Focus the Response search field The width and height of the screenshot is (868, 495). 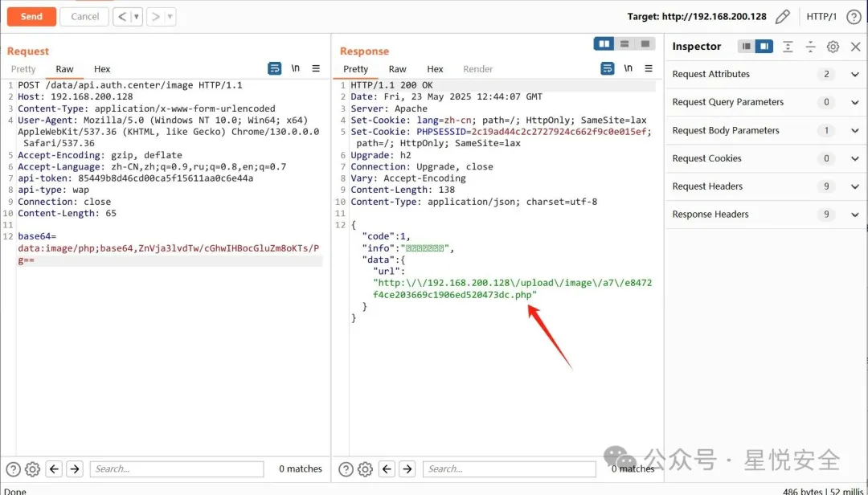tap(510, 469)
